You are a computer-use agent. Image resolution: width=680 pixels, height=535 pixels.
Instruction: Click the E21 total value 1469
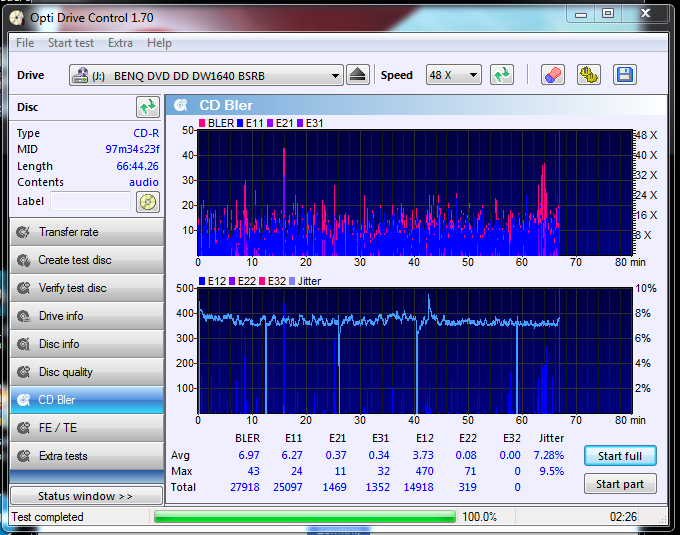point(334,487)
